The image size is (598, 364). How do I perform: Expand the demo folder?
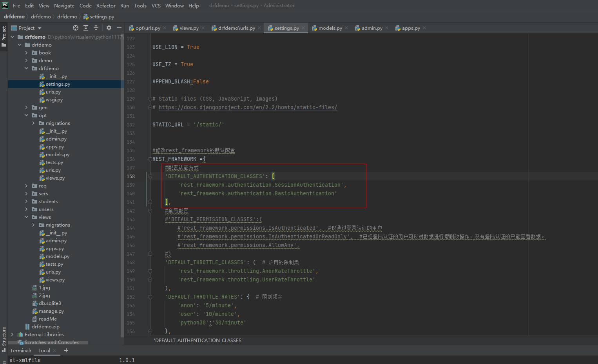[x=26, y=60]
